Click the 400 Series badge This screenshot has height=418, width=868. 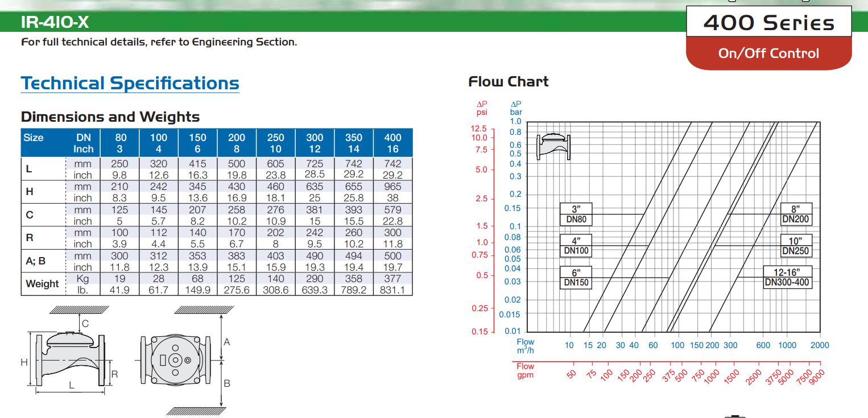click(768, 23)
